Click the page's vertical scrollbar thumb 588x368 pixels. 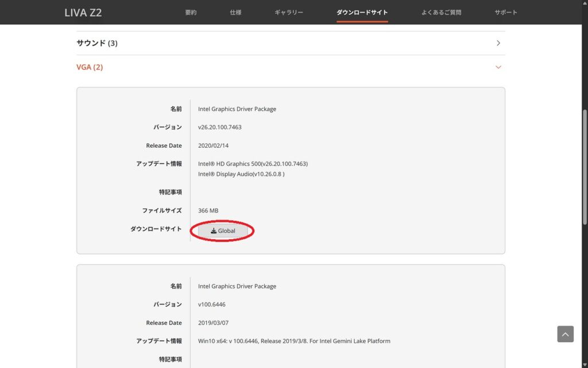[585, 167]
